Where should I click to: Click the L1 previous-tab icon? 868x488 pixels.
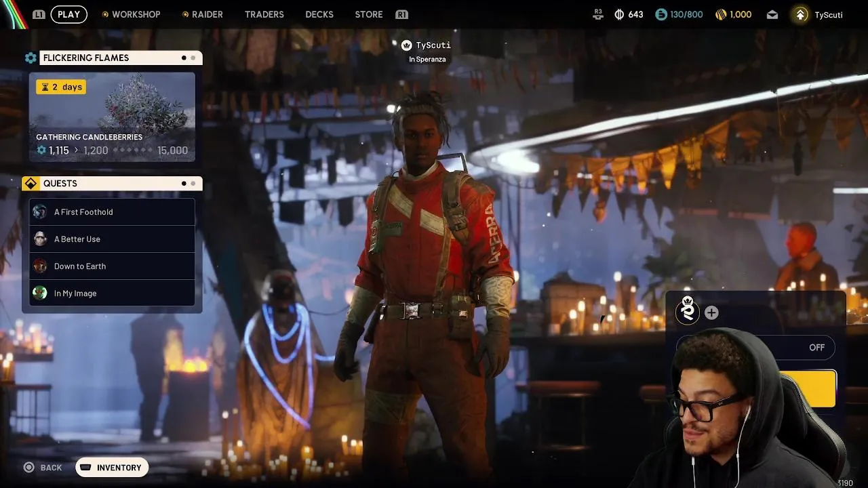tap(39, 14)
